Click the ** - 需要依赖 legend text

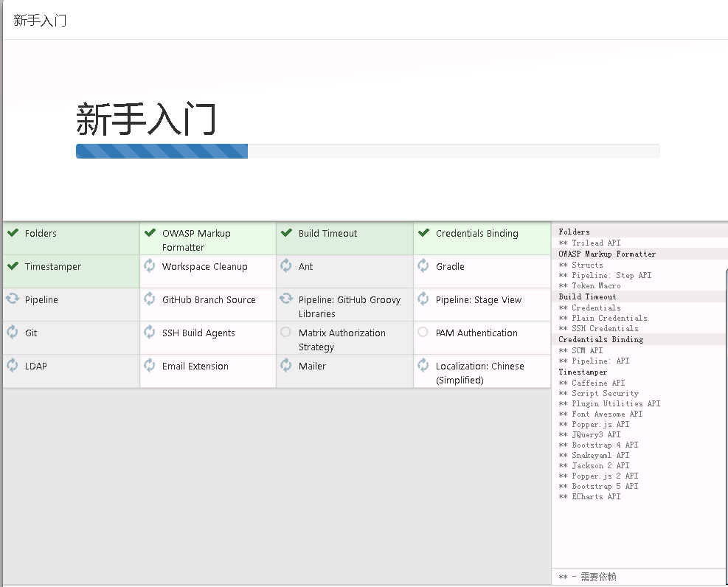click(587, 577)
